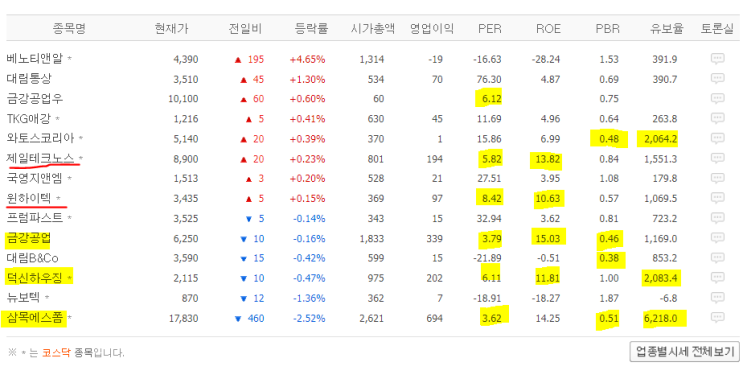Select the 3.79 PER value
This screenshot has height=383, width=743.
pos(491,238)
